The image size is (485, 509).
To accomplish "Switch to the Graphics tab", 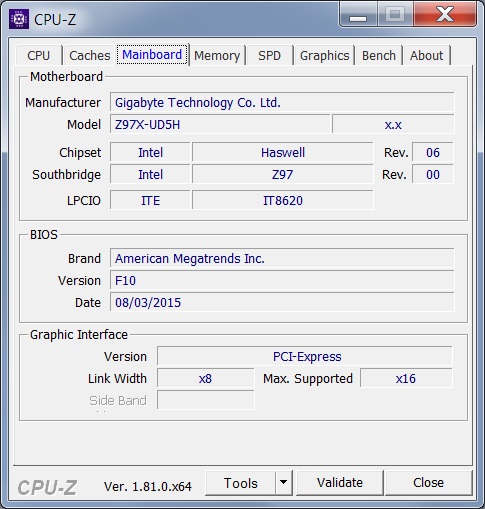I will (324, 55).
